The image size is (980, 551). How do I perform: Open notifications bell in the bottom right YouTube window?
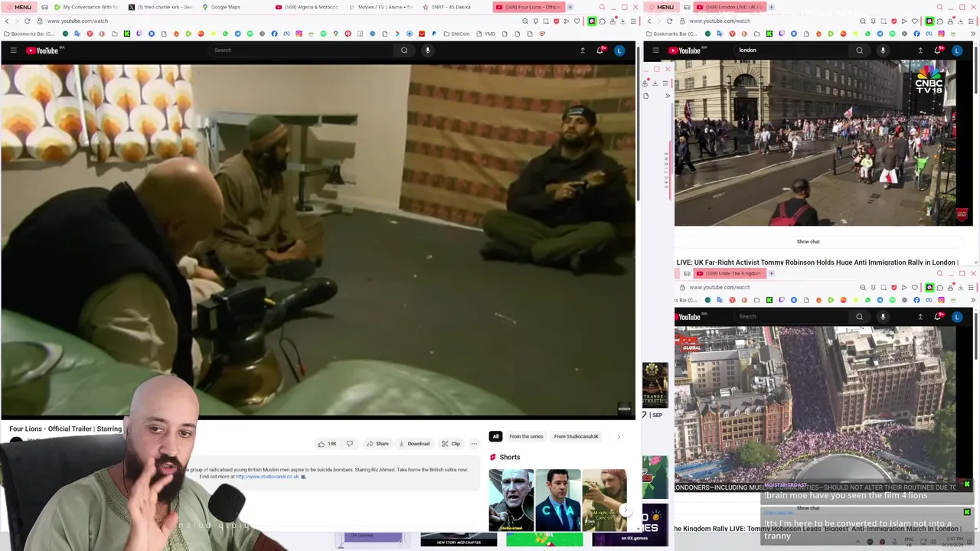(x=939, y=317)
